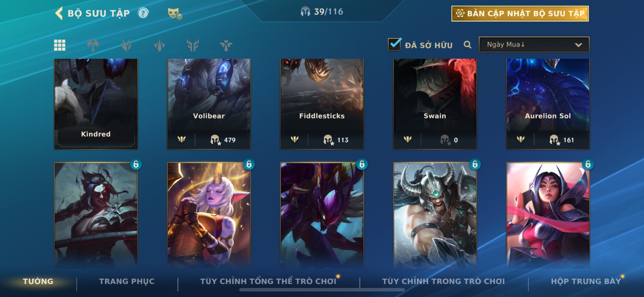The width and height of the screenshot is (644, 297).
Task: Select the all champions grid filter
Action: click(60, 45)
